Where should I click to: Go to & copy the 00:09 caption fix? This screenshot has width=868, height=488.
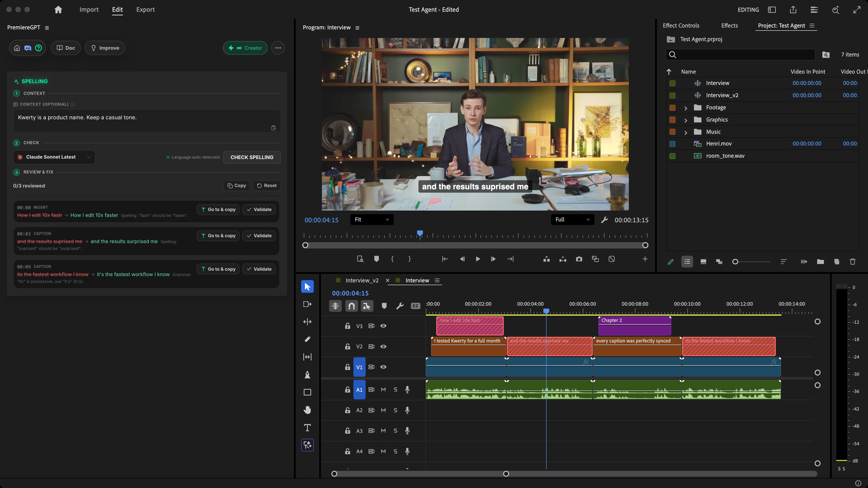[218, 269]
